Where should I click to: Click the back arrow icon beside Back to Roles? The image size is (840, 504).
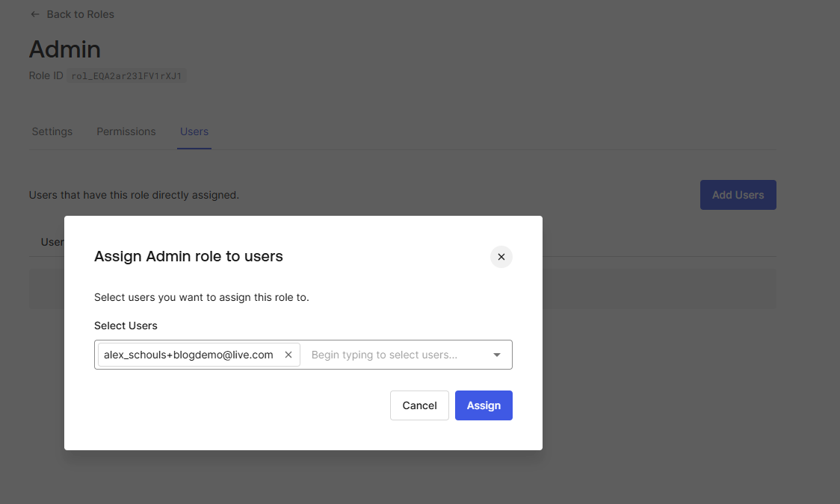coord(35,14)
